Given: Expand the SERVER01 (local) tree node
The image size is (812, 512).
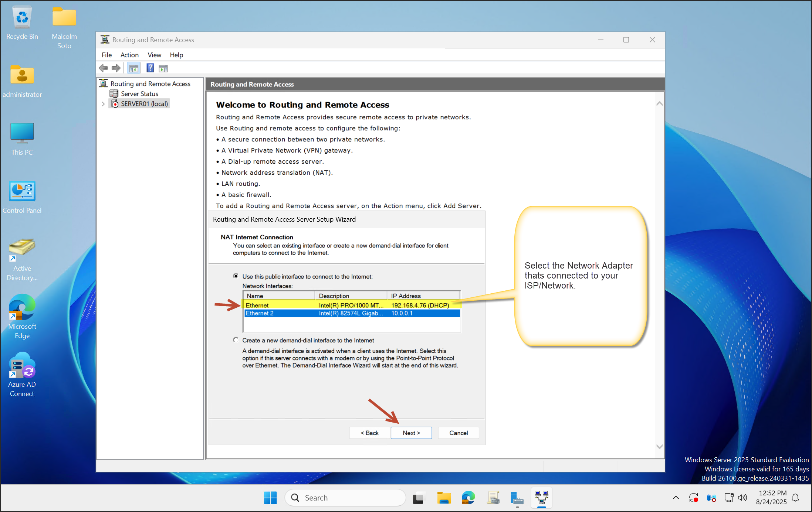Looking at the screenshot, I should point(103,104).
